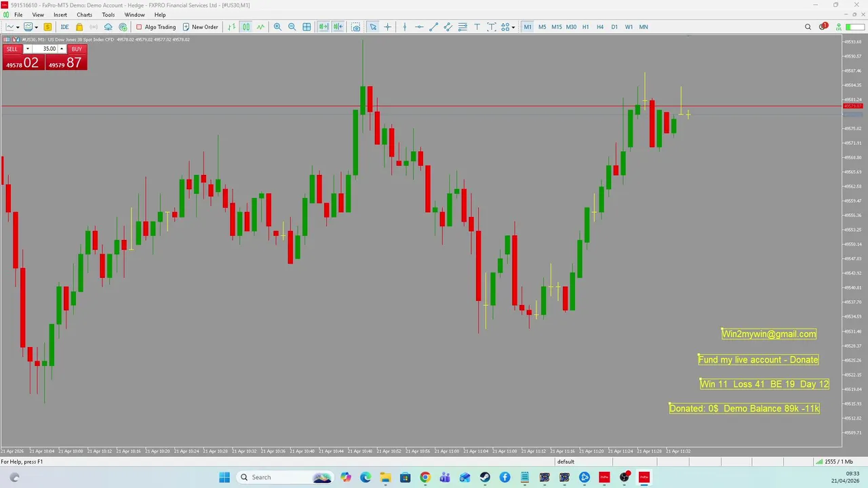Viewport: 868px width, 488px height.
Task: Switch to W1 timeframe
Action: (x=629, y=27)
